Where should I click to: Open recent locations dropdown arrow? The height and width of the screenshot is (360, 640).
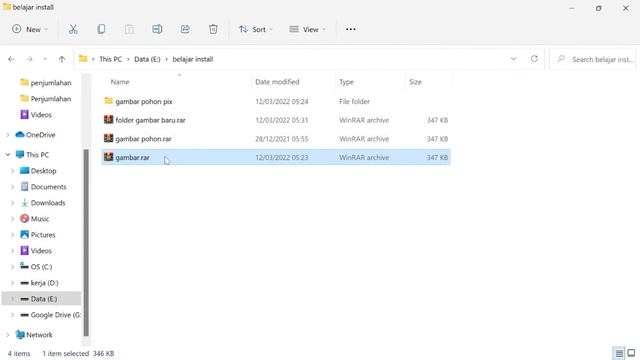45,59
